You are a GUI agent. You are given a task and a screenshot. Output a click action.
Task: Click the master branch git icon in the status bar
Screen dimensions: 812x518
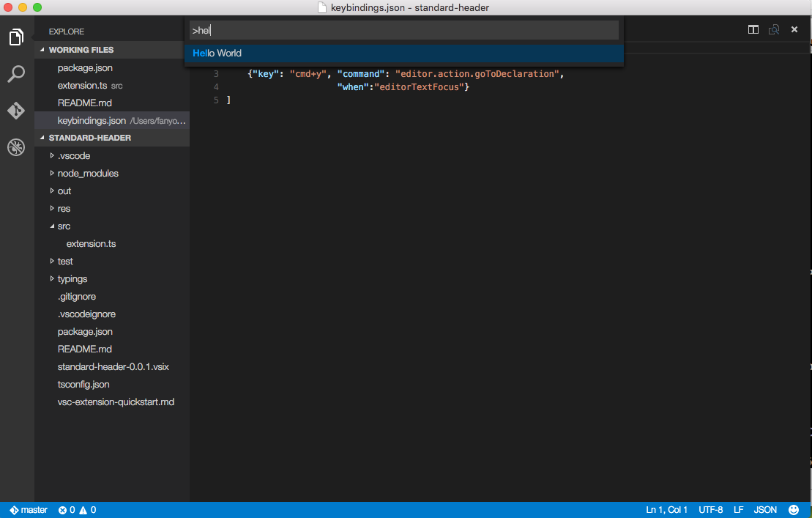point(14,510)
